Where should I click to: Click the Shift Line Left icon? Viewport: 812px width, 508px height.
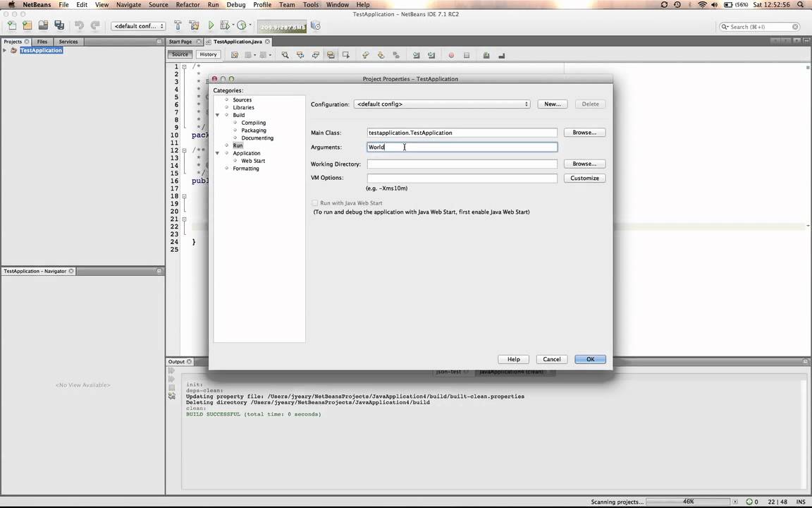416,55
